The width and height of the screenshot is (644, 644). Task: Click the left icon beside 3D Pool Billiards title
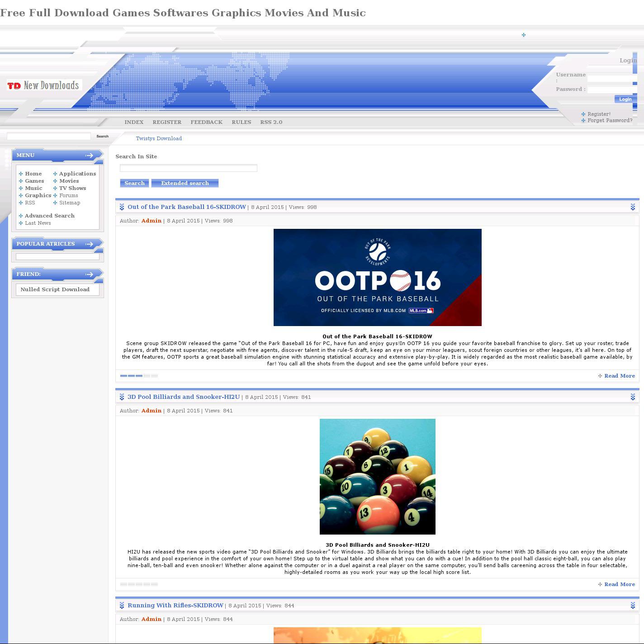pos(122,397)
